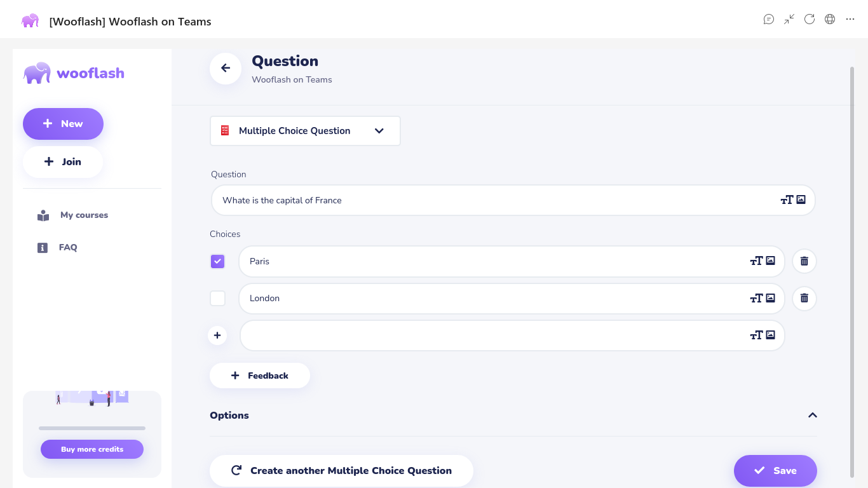Click Create another Multiple Choice Question
Screen dimensions: 868x488
[x=341, y=471]
